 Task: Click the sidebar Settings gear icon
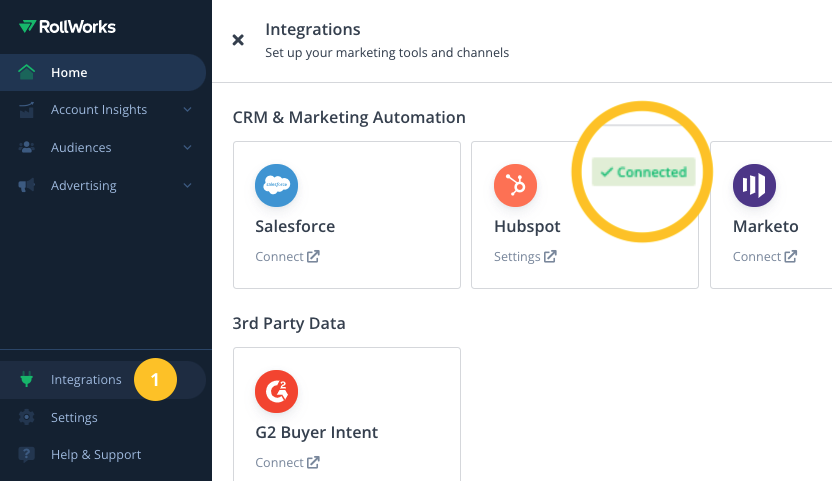[x=27, y=417]
